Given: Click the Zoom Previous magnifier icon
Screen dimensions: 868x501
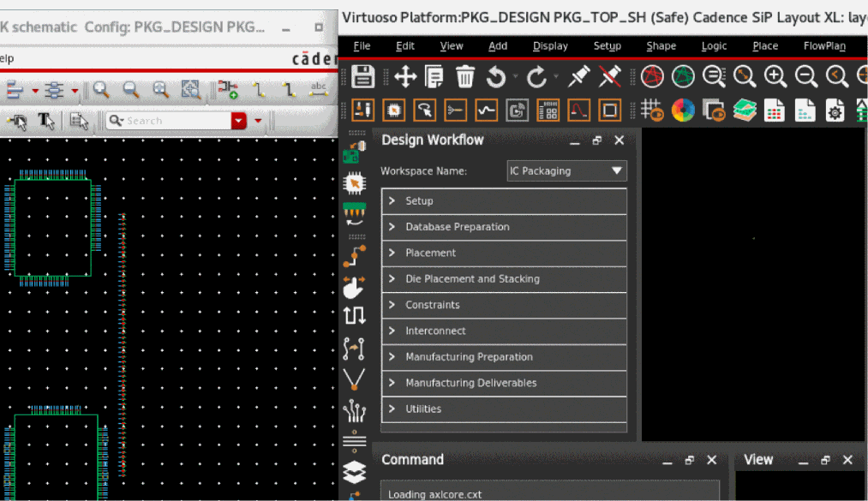Looking at the screenshot, I should [837, 76].
